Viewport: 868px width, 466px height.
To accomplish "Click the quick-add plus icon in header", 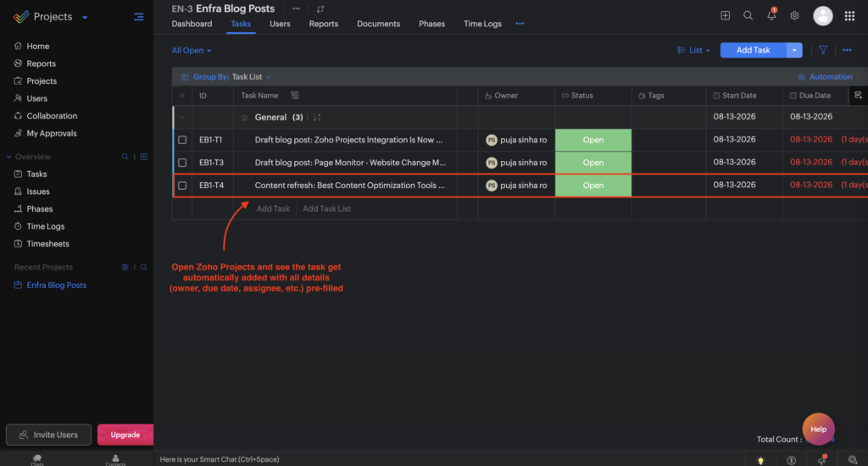I will [726, 15].
